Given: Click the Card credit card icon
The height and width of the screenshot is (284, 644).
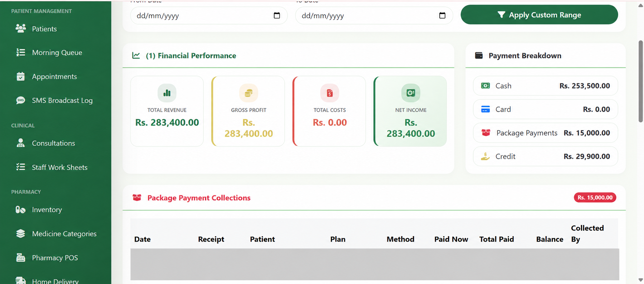Looking at the screenshot, I should (x=485, y=109).
